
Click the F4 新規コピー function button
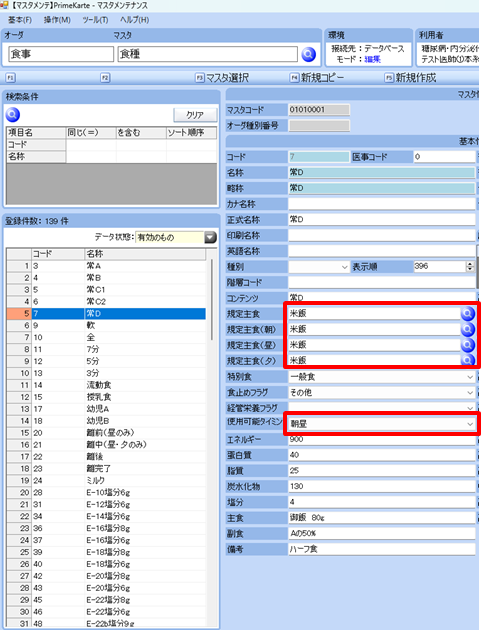click(x=317, y=78)
